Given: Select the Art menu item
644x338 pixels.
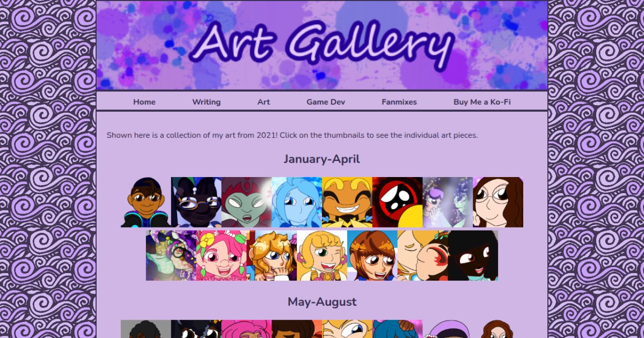Looking at the screenshot, I should pyautogui.click(x=264, y=102).
